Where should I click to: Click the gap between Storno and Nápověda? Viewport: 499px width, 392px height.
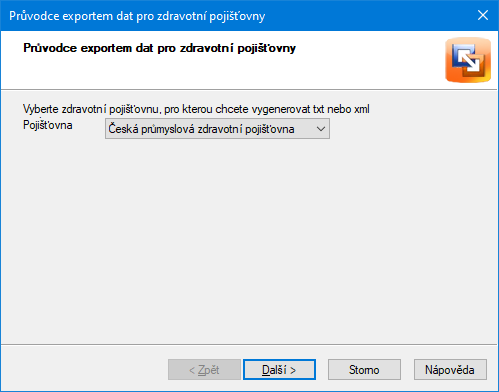[407, 369]
